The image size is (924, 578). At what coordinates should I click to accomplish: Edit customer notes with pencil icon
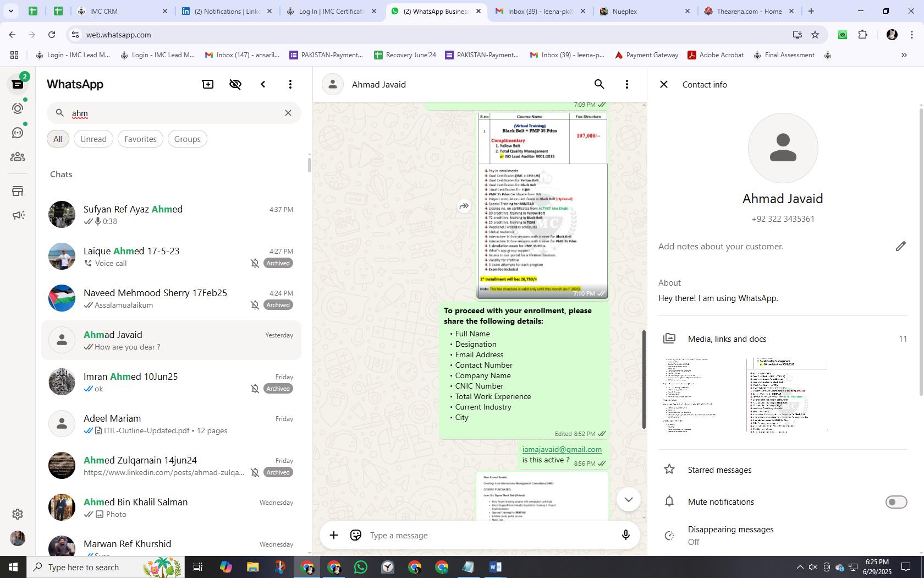(900, 246)
